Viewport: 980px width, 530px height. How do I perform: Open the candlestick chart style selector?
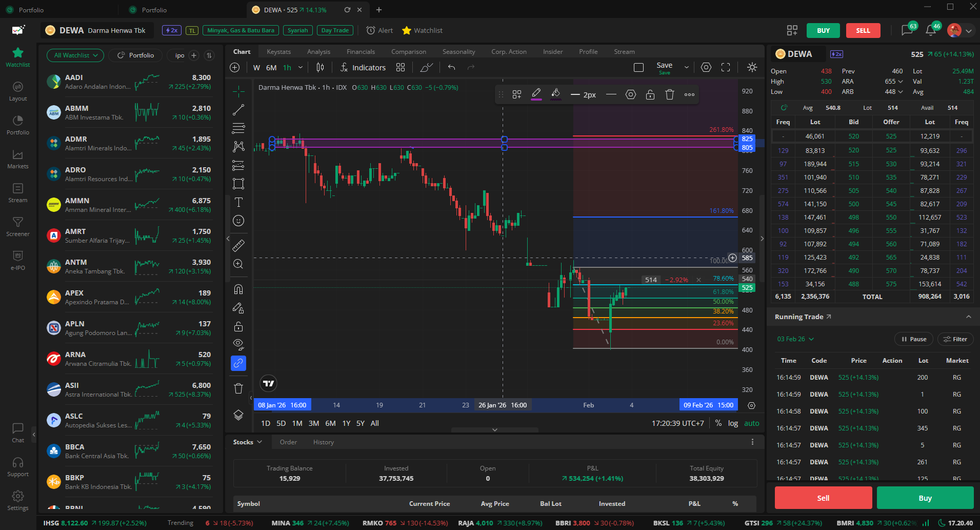[x=321, y=68]
